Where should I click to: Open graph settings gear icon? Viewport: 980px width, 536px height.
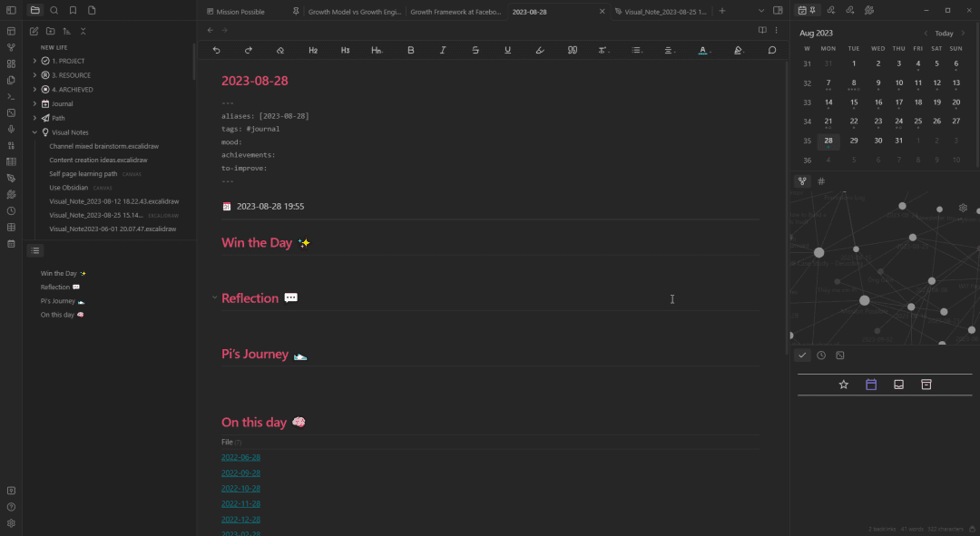[x=963, y=208]
